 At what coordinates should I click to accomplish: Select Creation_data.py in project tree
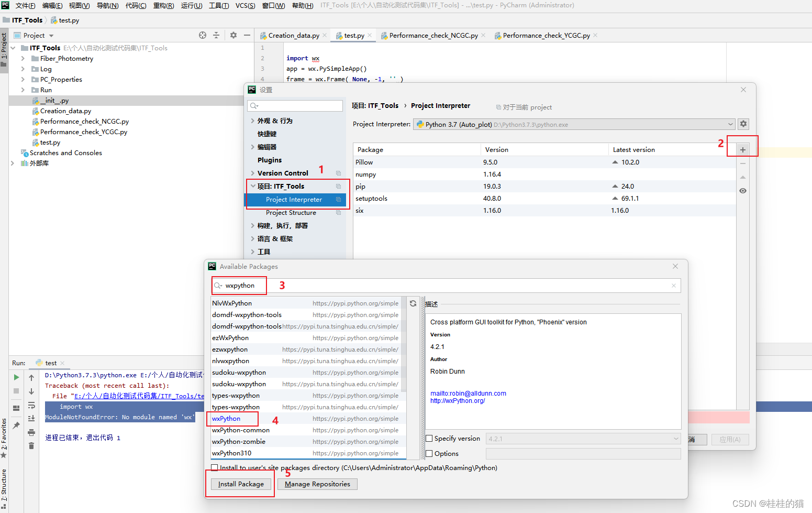pyautogui.click(x=65, y=111)
